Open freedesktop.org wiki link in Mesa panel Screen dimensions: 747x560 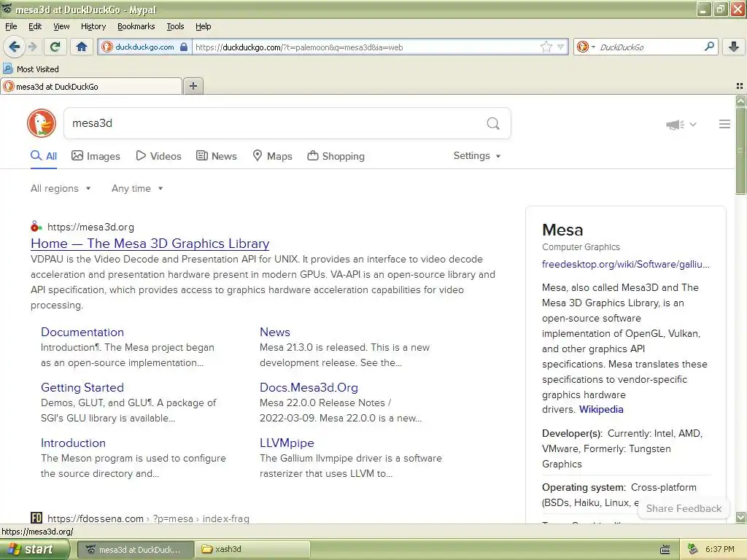click(625, 264)
